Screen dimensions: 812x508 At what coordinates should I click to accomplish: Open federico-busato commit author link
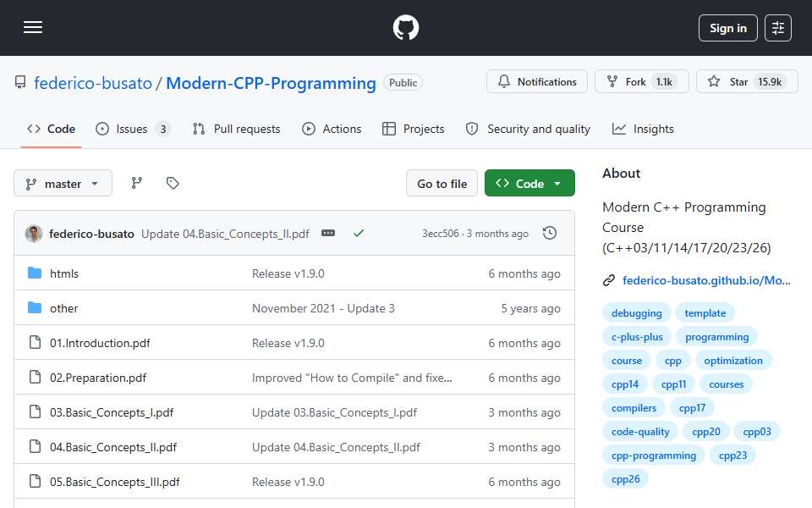(91, 234)
